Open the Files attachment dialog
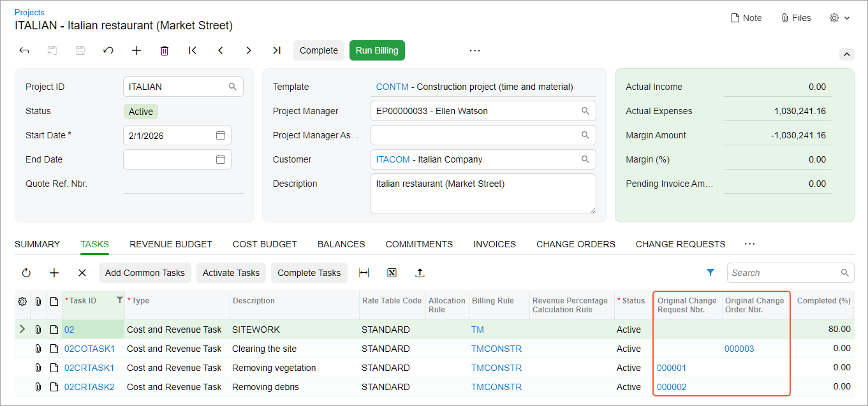The width and height of the screenshot is (868, 406). (796, 18)
